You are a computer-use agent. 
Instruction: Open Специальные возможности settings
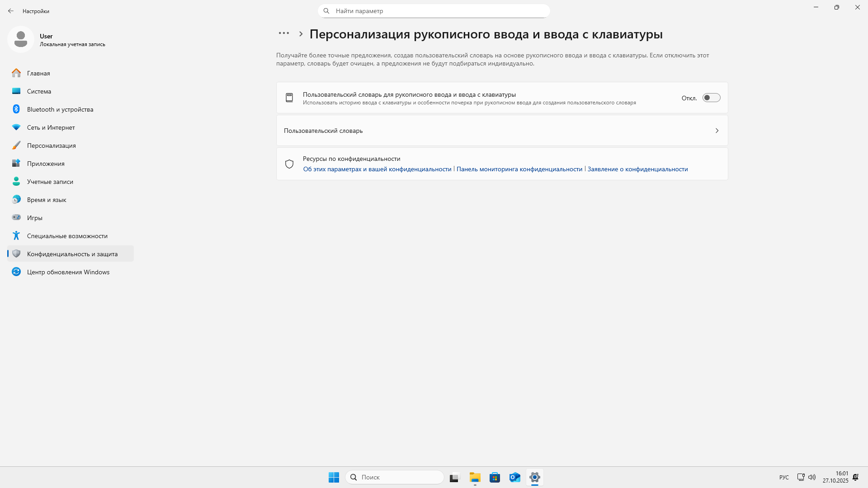pyautogui.click(x=67, y=235)
